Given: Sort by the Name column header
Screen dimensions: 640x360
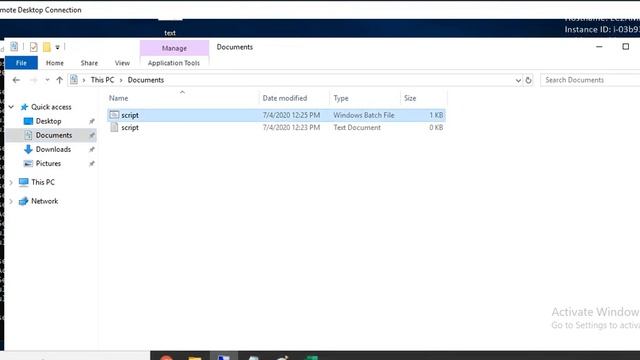Looking at the screenshot, I should 118,98.
